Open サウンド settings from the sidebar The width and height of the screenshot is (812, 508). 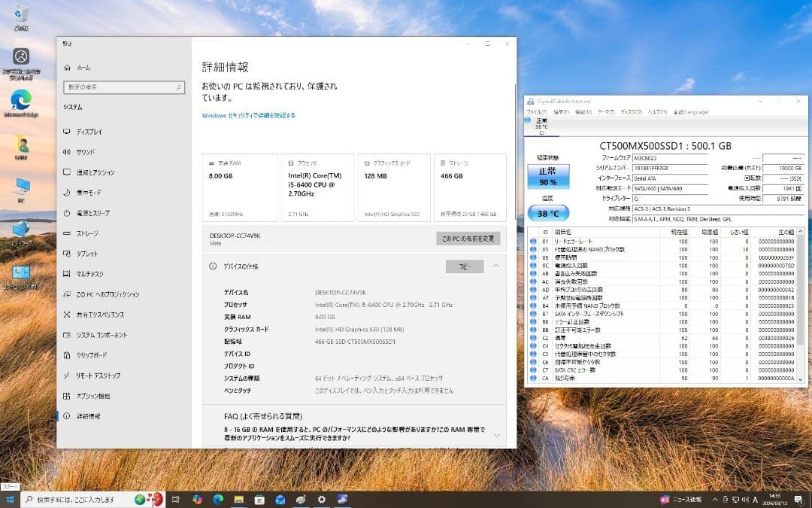tap(88, 151)
